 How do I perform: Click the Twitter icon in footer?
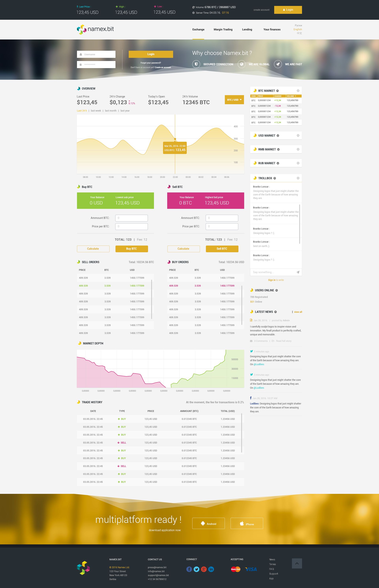[x=196, y=569]
